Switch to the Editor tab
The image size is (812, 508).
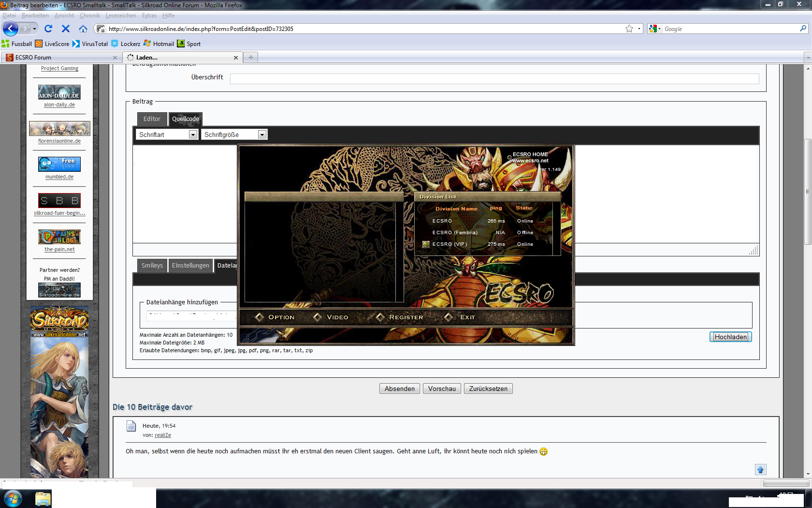(152, 119)
